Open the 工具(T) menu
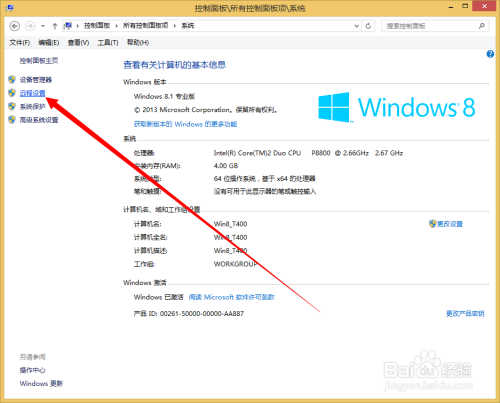 [x=108, y=43]
